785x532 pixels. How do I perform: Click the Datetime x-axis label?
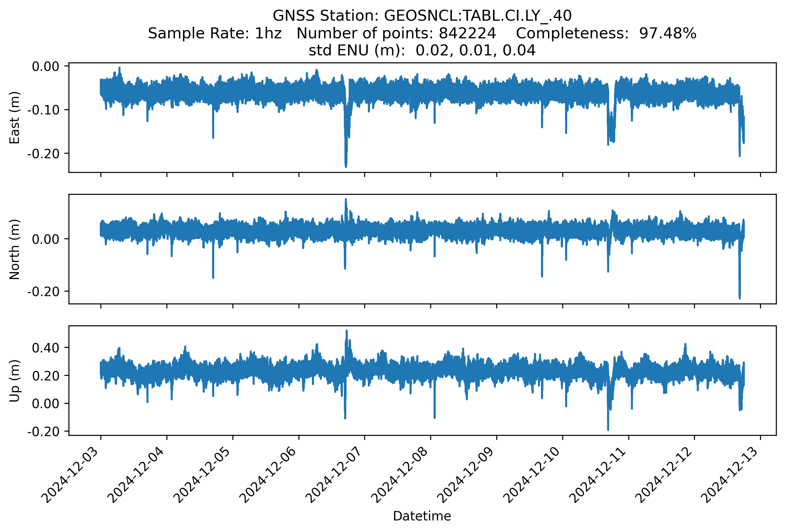tap(422, 516)
